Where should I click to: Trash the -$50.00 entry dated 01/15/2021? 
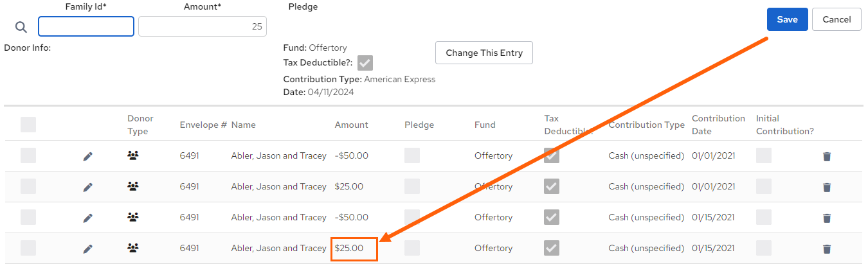tap(827, 218)
